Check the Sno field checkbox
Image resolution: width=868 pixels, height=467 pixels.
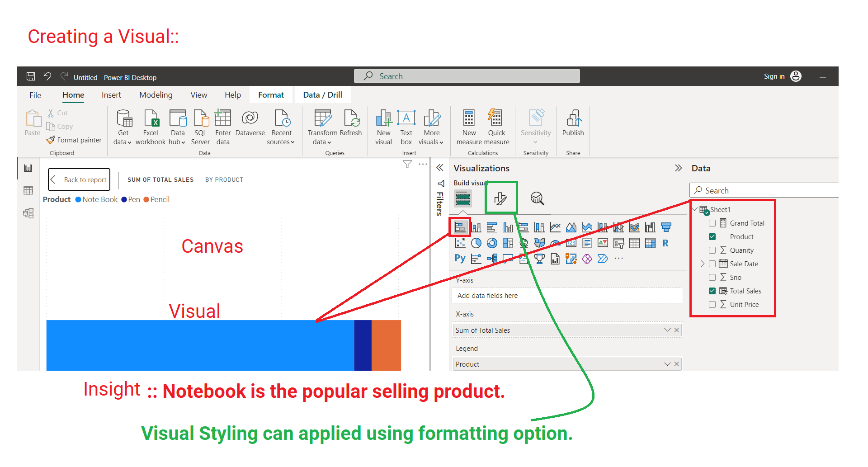pos(712,277)
